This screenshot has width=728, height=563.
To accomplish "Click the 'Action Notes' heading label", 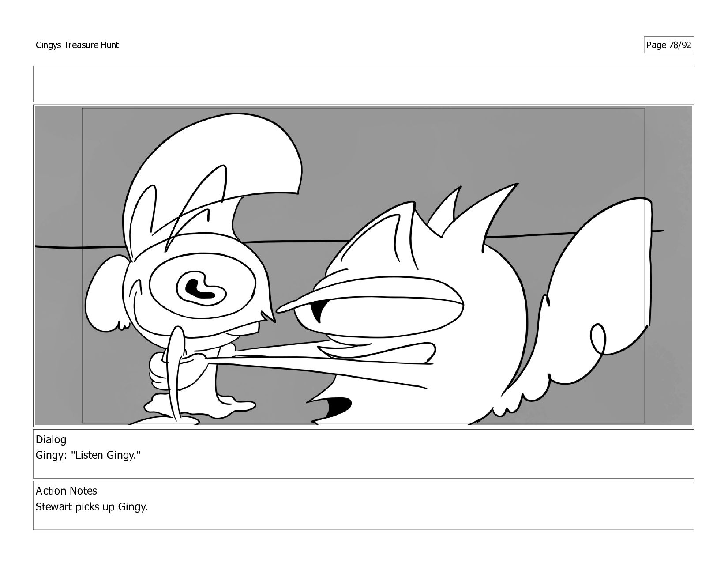I will [66, 491].
